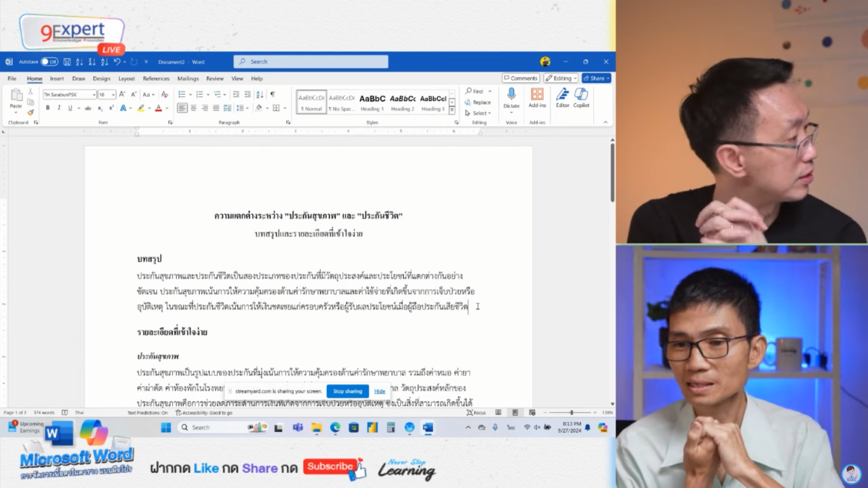Apply highlighter color to text
The image size is (868, 488).
click(141, 108)
